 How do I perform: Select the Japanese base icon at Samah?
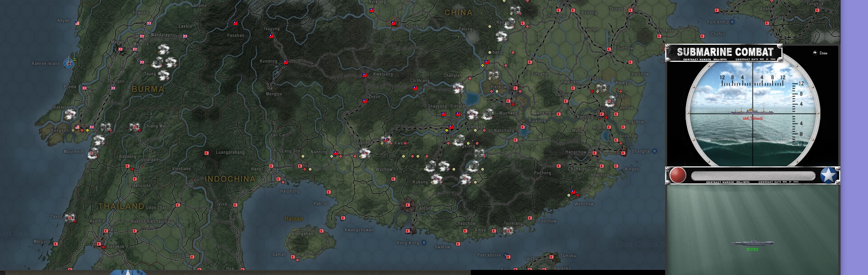click(x=293, y=257)
